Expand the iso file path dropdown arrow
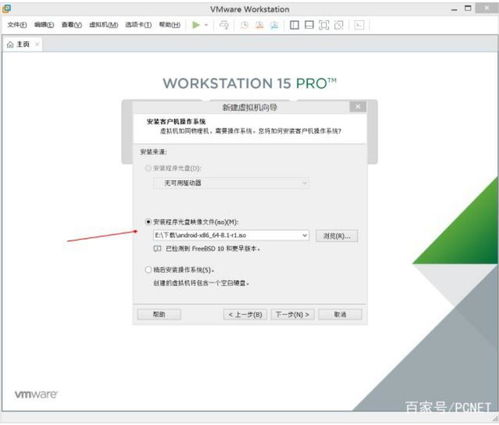Screen dimensions: 499x425 [304, 235]
